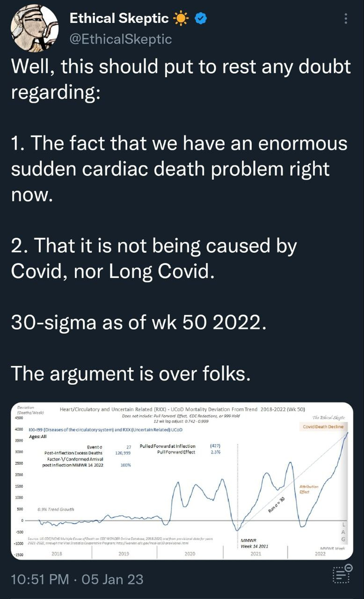Image resolution: width=364 pixels, height=599 pixels.
Task: Click the Ethical Skeptic display name
Action: point(119,19)
